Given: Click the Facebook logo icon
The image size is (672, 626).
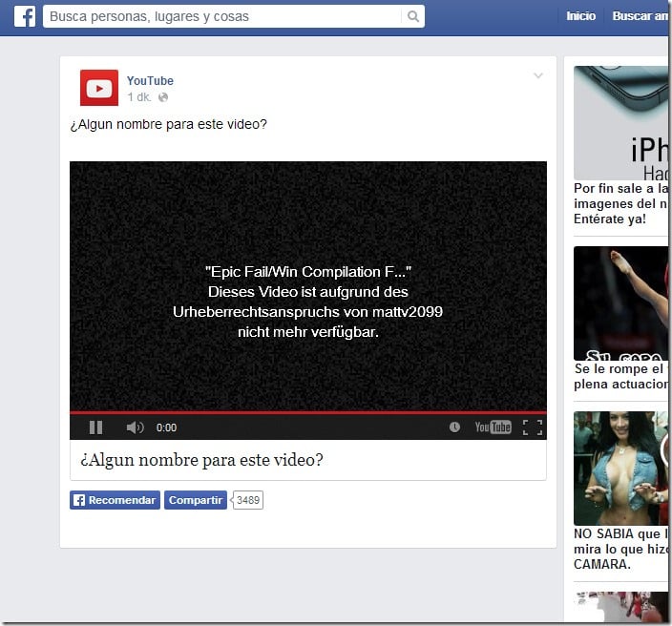Looking at the screenshot, I should (x=25, y=17).
